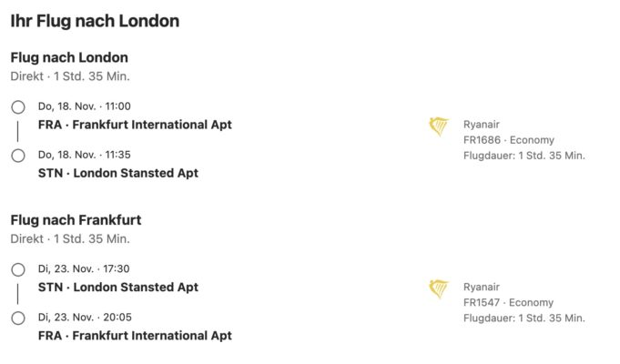The width and height of the screenshot is (620, 364).
Task: Click the outbound 'Direkt · 1 Std. 35 Min.' label
Action: pyautogui.click(x=70, y=76)
